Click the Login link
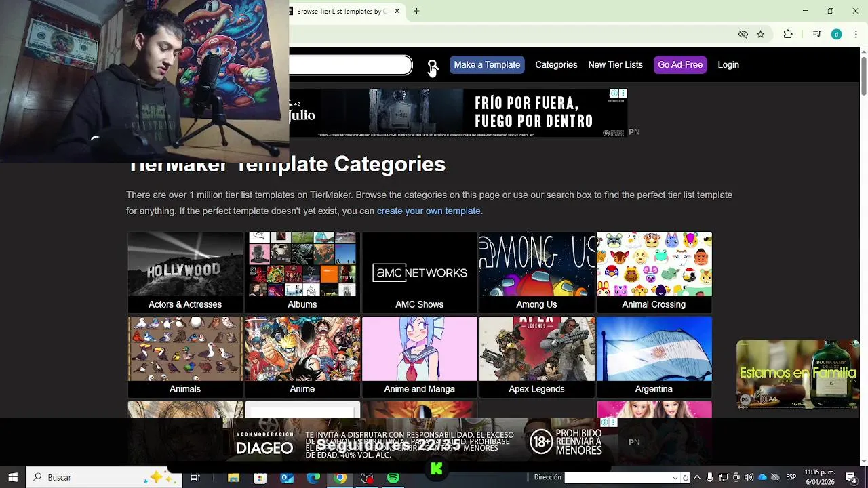 click(728, 65)
